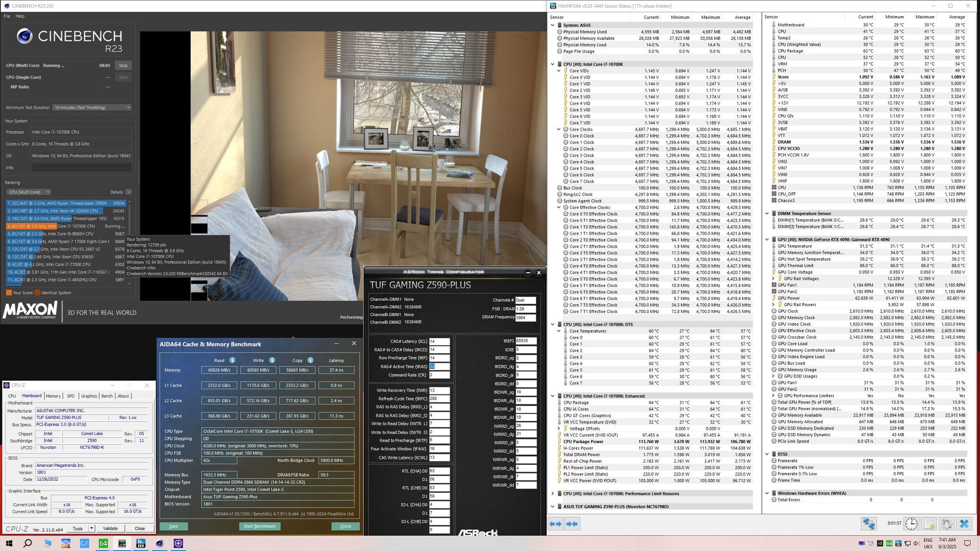Collapse the Core Effective Clocks node
This screenshot has height=551, width=980.
(x=559, y=207)
